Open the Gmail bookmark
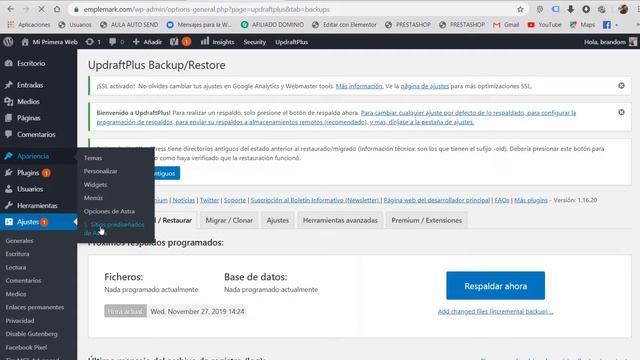The height and width of the screenshot is (360, 640). pyautogui.click(x=506, y=24)
